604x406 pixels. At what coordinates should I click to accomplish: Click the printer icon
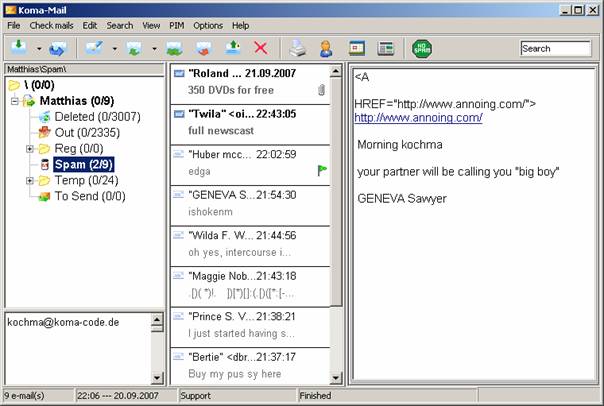[298, 49]
